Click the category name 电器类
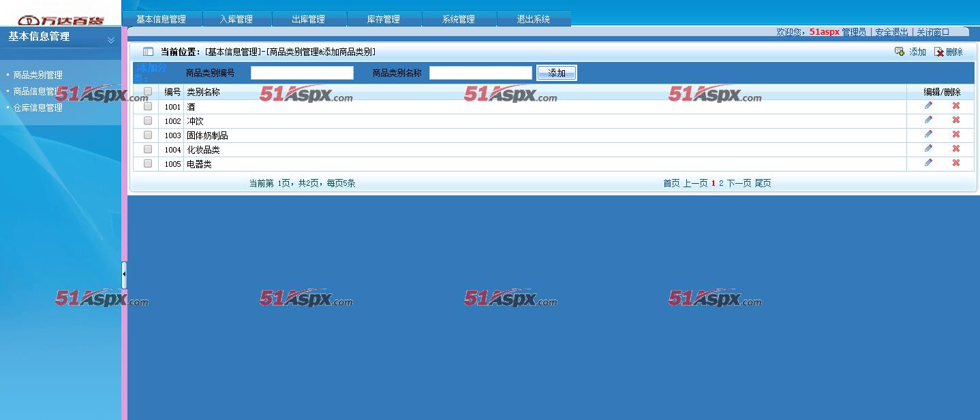 click(x=199, y=164)
